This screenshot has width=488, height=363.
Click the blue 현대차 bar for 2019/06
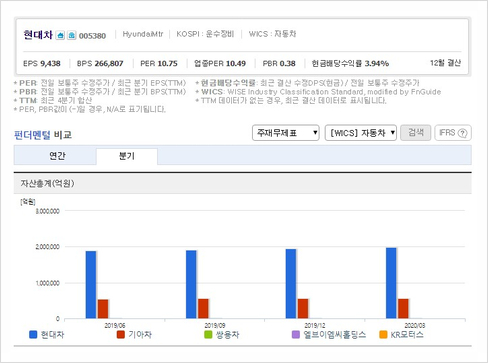[91, 285]
